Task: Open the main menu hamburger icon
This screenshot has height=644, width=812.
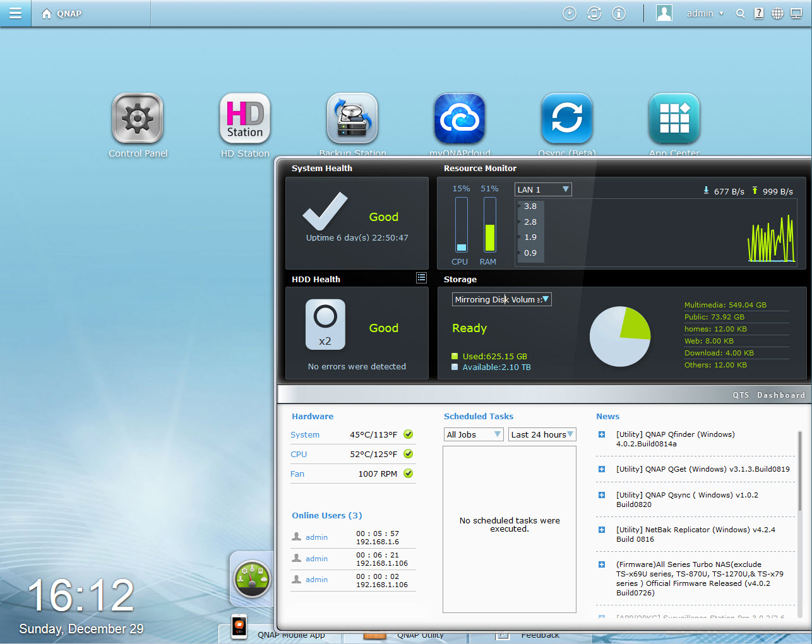Action: click(15, 13)
